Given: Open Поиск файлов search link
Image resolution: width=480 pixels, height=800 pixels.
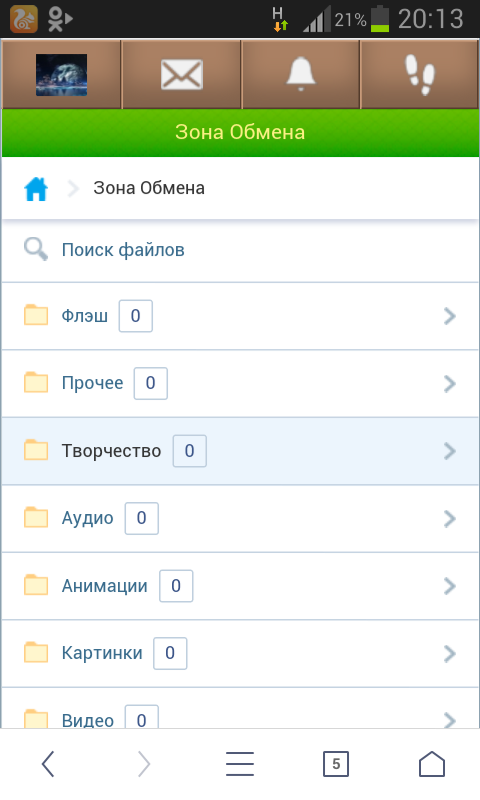Looking at the screenshot, I should [123, 250].
